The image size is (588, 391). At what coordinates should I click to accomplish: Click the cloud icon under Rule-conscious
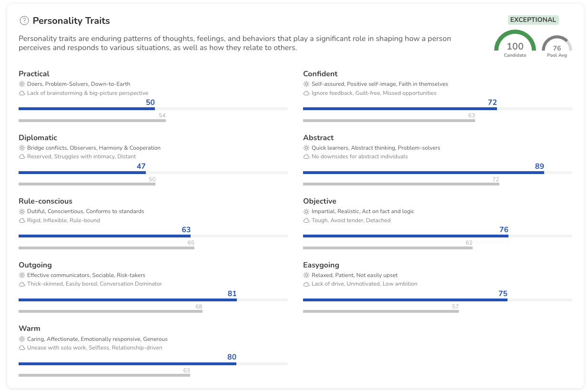pyautogui.click(x=21, y=220)
